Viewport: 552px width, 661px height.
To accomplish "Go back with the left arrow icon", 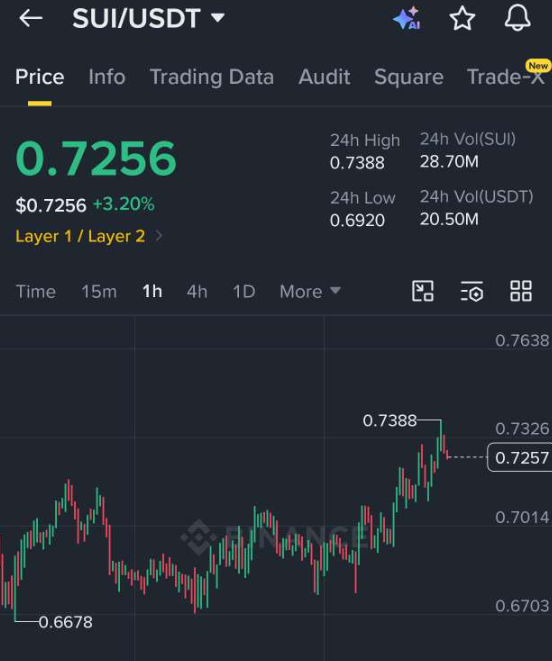I will (x=31, y=19).
